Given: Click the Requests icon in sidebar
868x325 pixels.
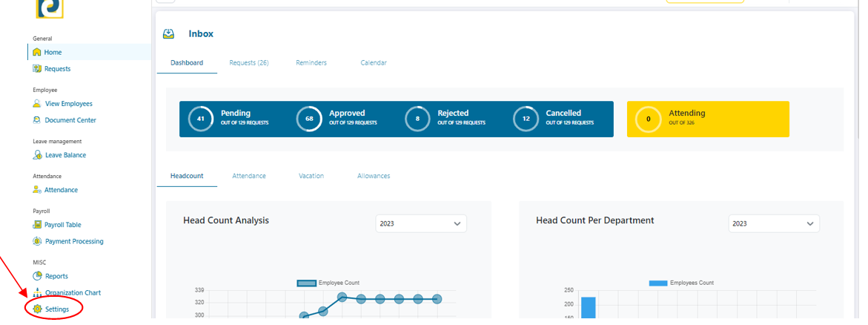Looking at the screenshot, I should pyautogui.click(x=37, y=69).
